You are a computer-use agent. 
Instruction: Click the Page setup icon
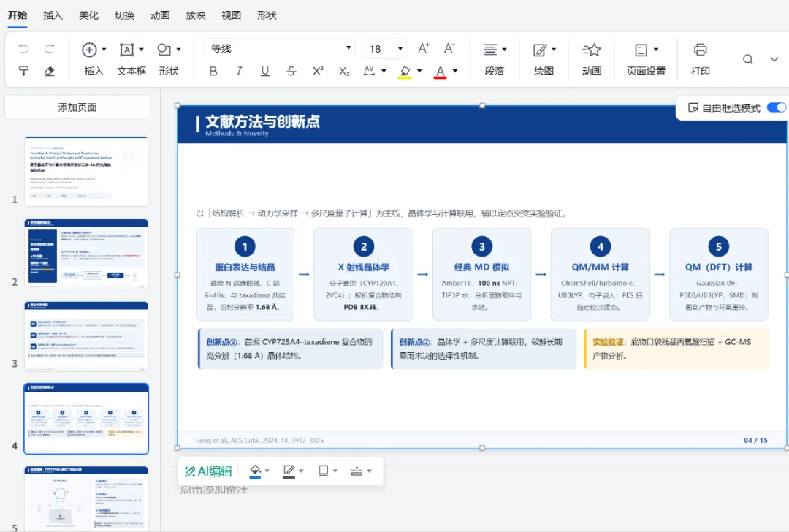pos(641,50)
